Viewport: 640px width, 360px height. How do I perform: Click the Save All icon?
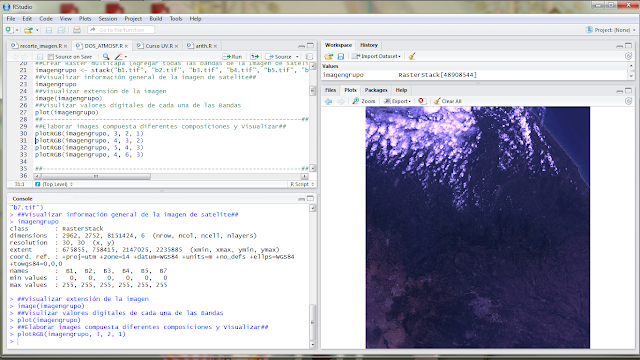61,30
